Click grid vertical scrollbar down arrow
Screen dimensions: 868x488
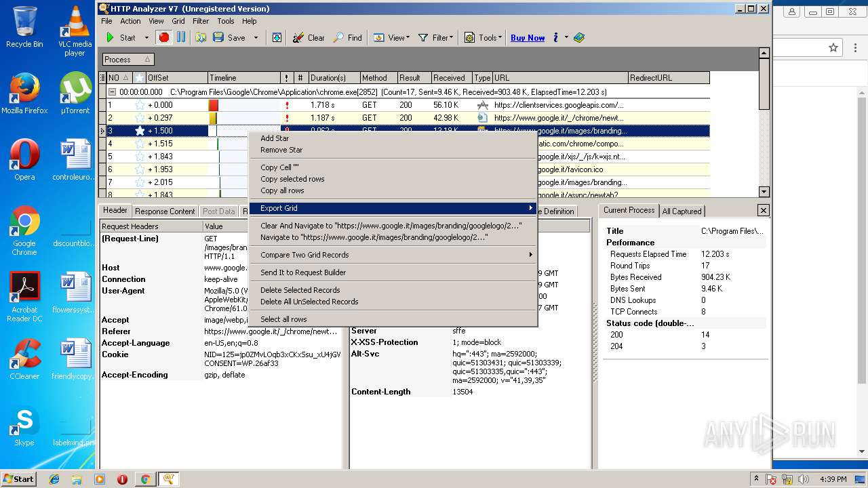[764, 192]
